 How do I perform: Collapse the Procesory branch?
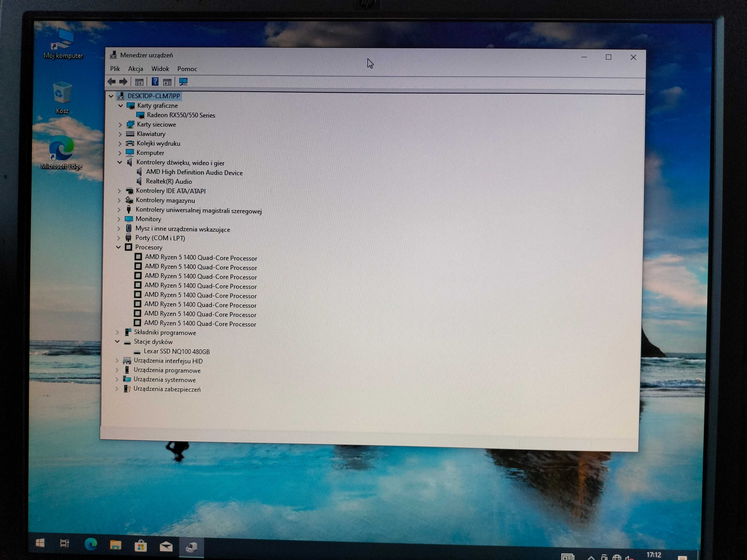point(118,247)
